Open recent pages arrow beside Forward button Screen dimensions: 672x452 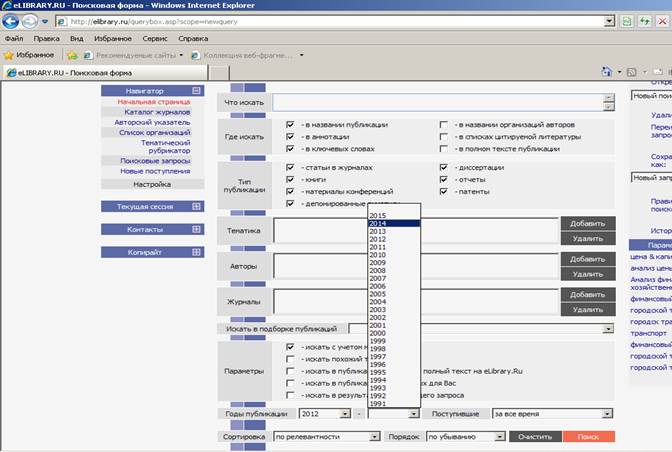pos(45,21)
